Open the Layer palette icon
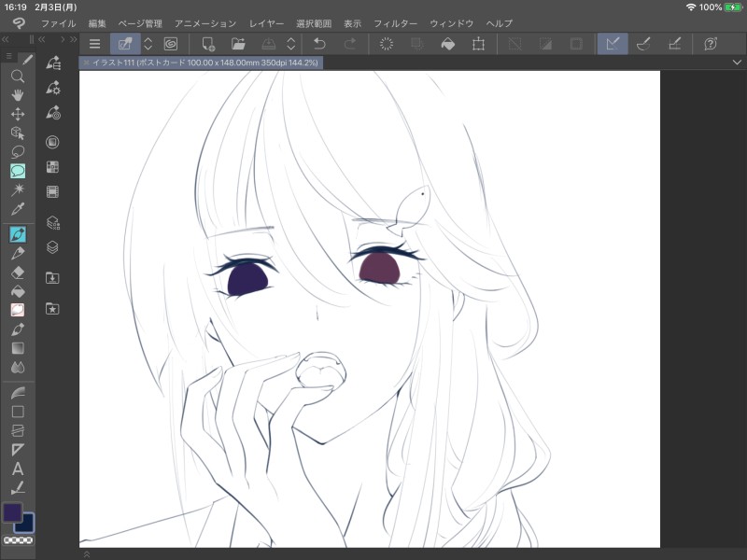Screen dimensions: 747x560 point(52,247)
